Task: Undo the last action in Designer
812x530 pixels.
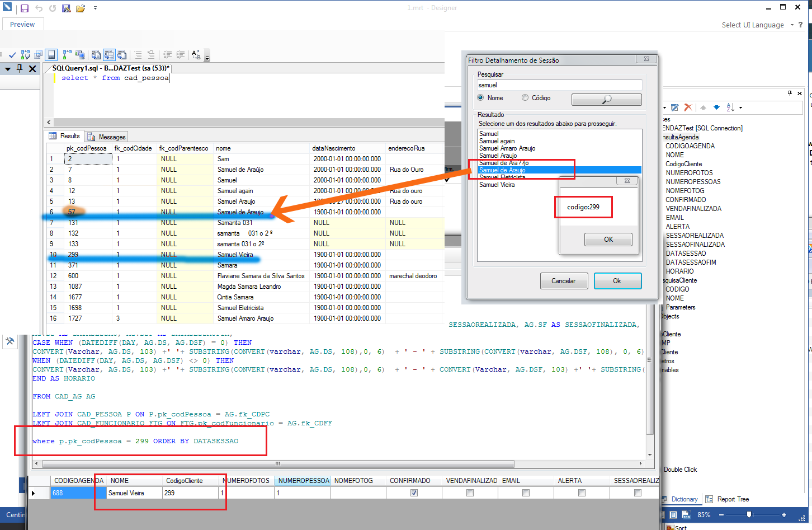Action: [x=39, y=8]
